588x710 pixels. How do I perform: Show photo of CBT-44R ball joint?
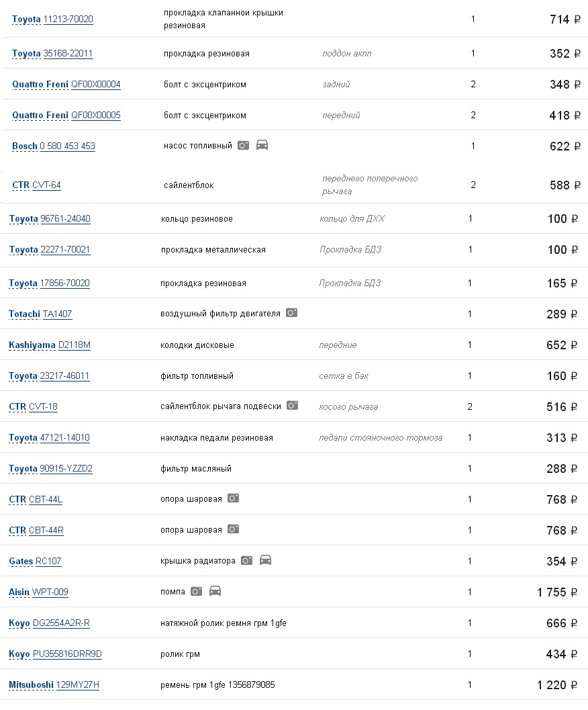click(x=233, y=529)
